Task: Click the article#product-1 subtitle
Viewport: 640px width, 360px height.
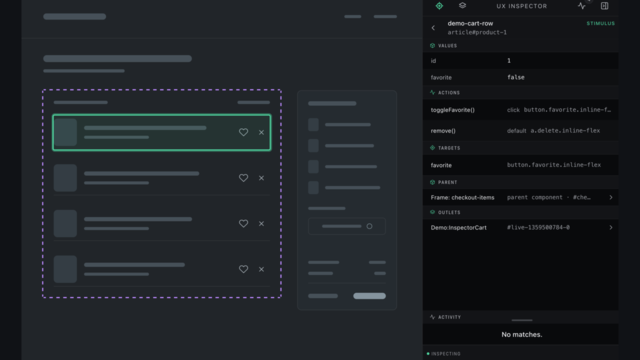Action: click(477, 32)
